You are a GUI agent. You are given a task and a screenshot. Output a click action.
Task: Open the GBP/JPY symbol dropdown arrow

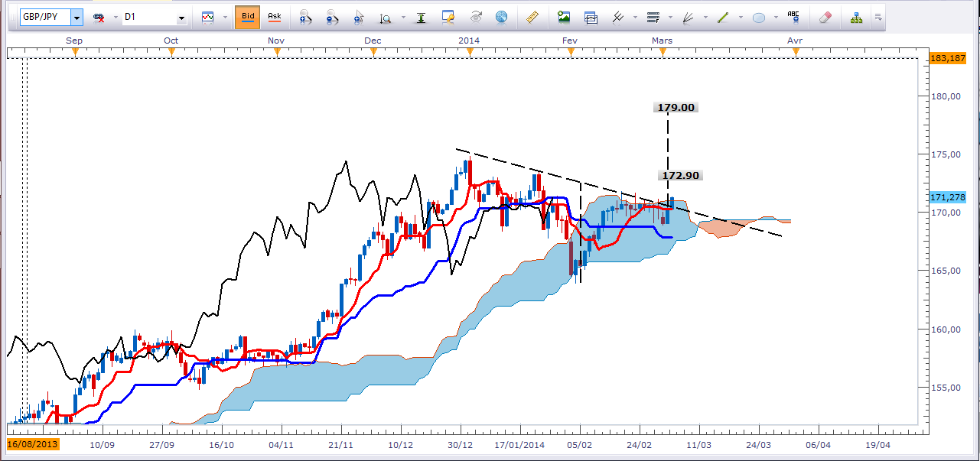(77, 17)
